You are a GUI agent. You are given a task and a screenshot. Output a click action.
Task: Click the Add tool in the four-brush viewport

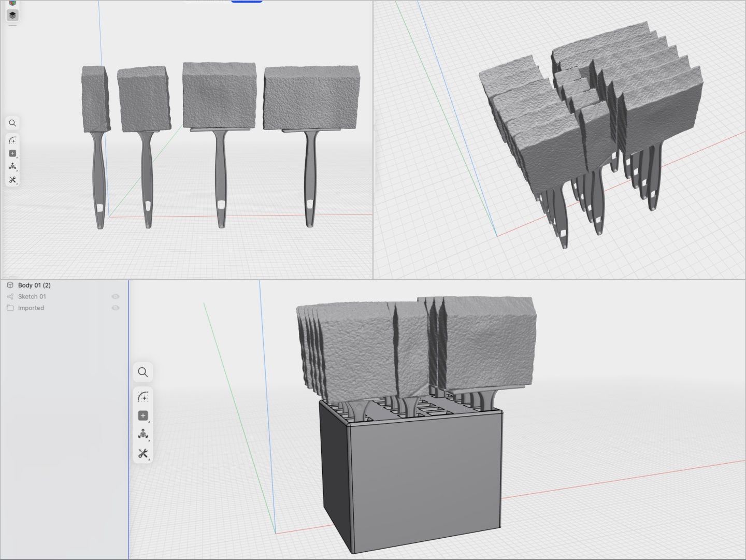coord(12,153)
